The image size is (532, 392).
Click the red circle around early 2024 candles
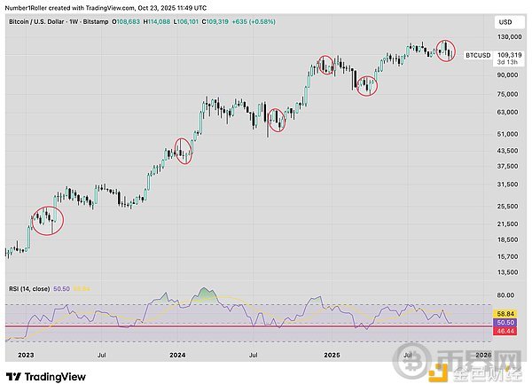coord(184,150)
